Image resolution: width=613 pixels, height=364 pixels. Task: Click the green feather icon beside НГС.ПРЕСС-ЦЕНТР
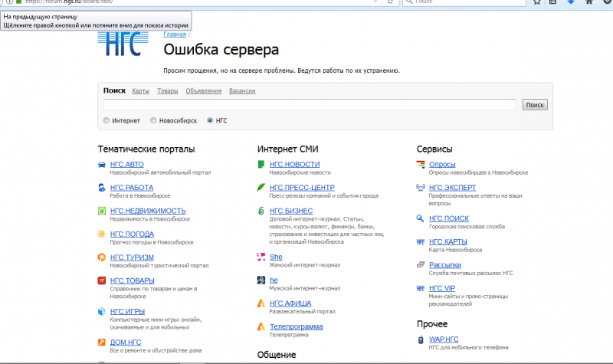pyautogui.click(x=261, y=188)
